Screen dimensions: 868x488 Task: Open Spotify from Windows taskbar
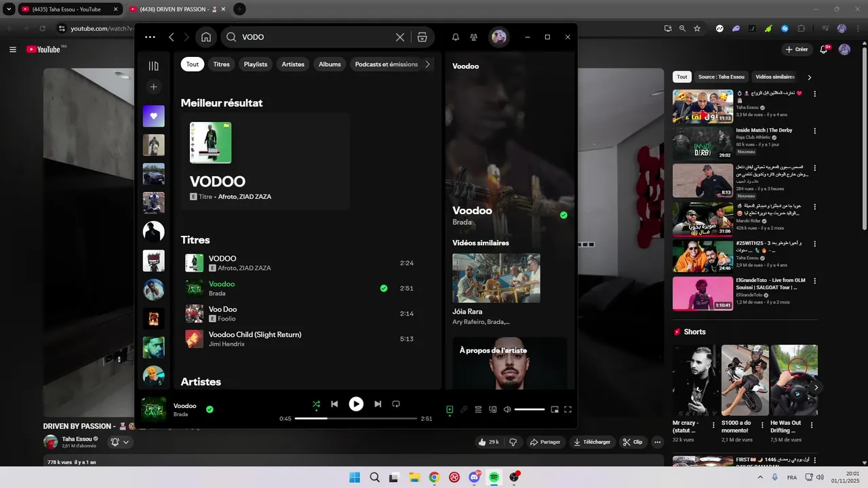click(x=494, y=477)
